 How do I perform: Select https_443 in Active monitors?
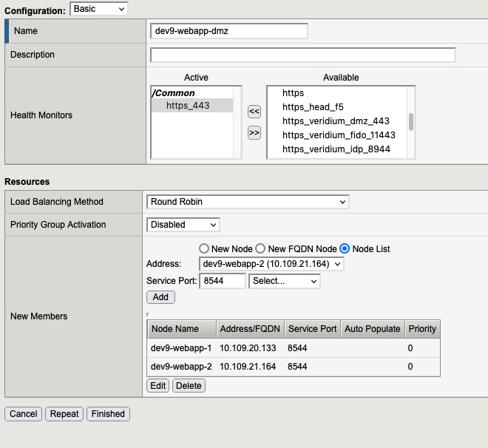[x=188, y=106]
